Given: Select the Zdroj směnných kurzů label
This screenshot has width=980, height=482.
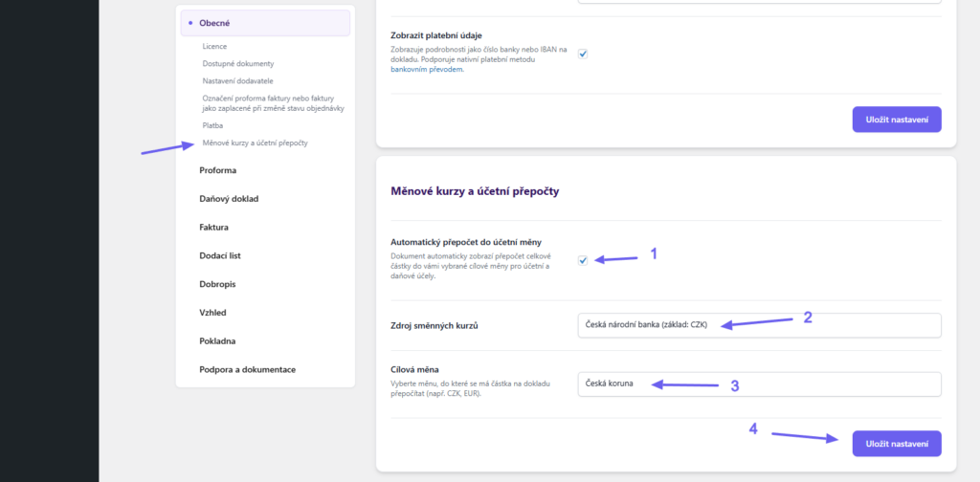Looking at the screenshot, I should [x=434, y=325].
